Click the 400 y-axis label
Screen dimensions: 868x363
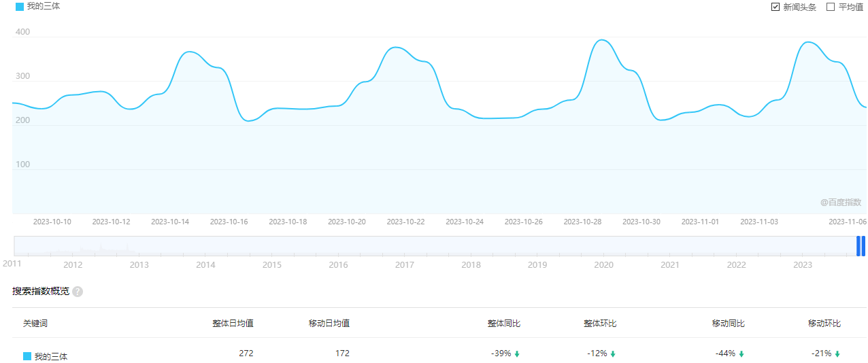click(x=22, y=32)
